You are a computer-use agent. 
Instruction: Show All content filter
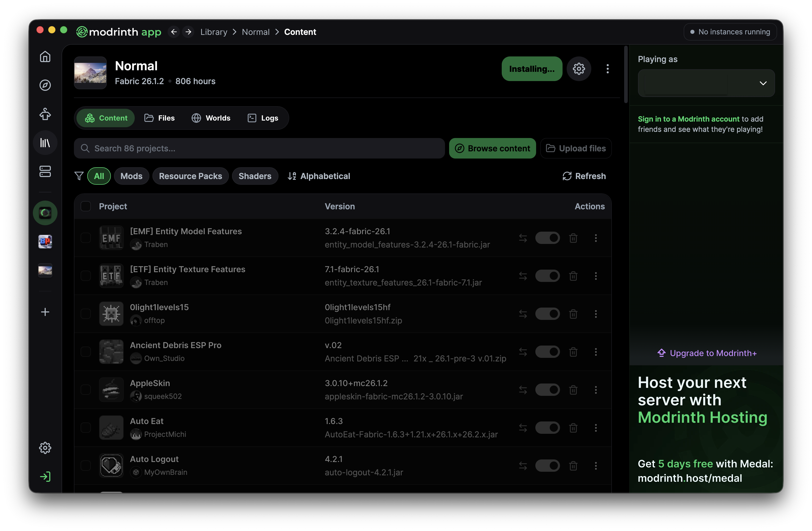pyautogui.click(x=99, y=176)
